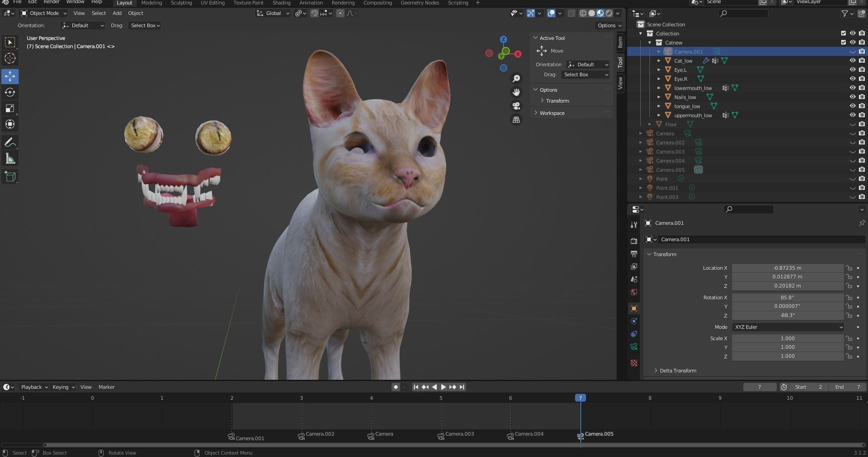Image resolution: width=868 pixels, height=457 pixels.
Task: Toggle render visibility of tongue_low
Action: 862,106
